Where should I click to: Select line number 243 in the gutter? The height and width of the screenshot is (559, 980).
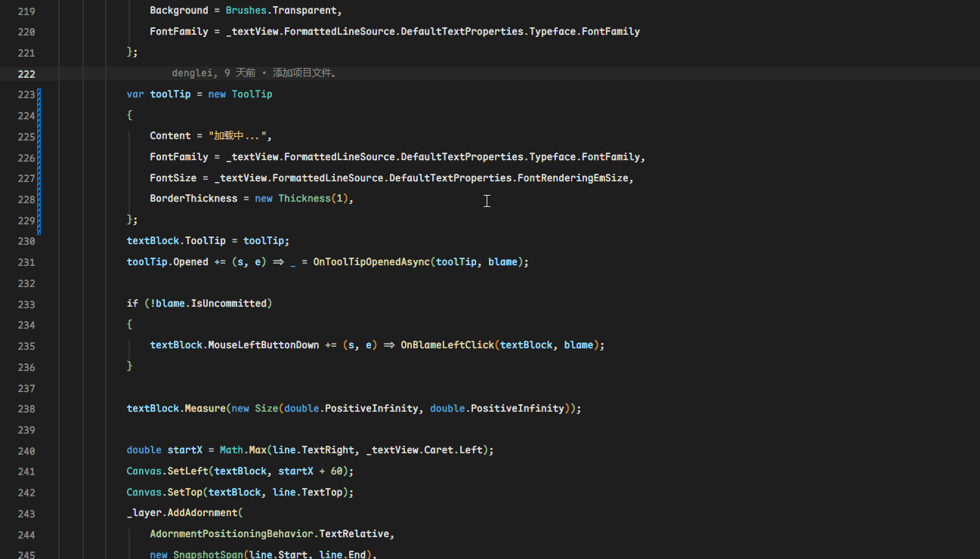pyautogui.click(x=26, y=514)
